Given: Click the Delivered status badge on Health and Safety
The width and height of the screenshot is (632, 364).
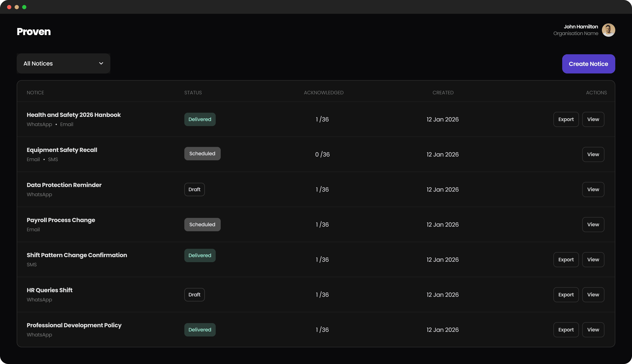Looking at the screenshot, I should click(200, 119).
